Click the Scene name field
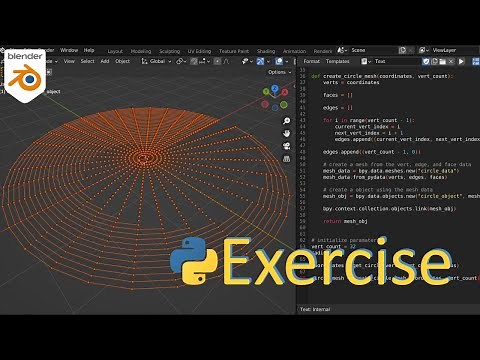 [373, 50]
